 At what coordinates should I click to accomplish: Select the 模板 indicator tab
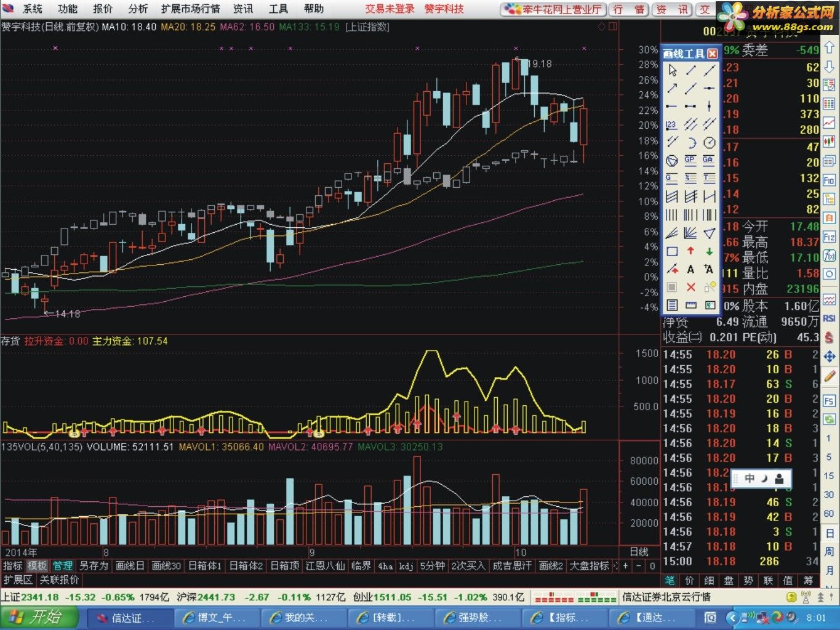pos(37,565)
